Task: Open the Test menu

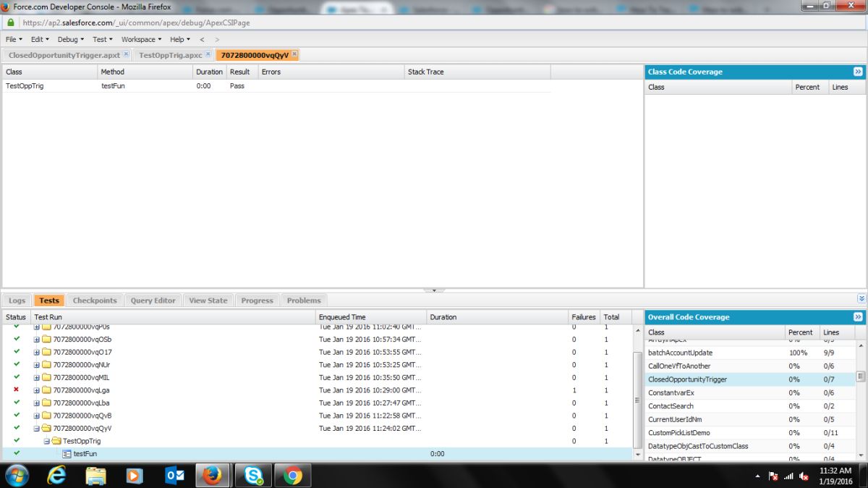Action: 102,39
